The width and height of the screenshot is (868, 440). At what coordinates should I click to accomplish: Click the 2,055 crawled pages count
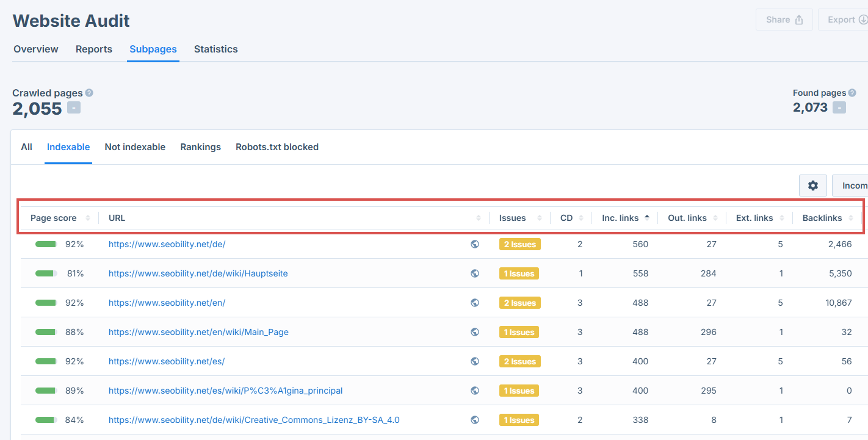pyautogui.click(x=37, y=109)
